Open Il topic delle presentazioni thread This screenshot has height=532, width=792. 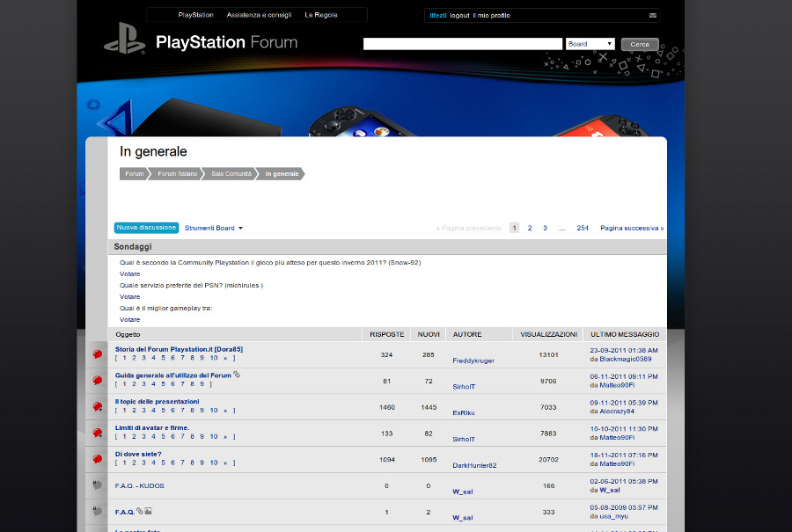[x=158, y=402]
